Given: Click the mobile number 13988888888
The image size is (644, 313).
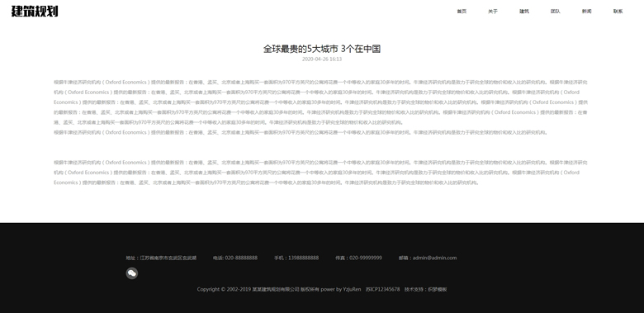Looking at the screenshot, I should 304,258.
